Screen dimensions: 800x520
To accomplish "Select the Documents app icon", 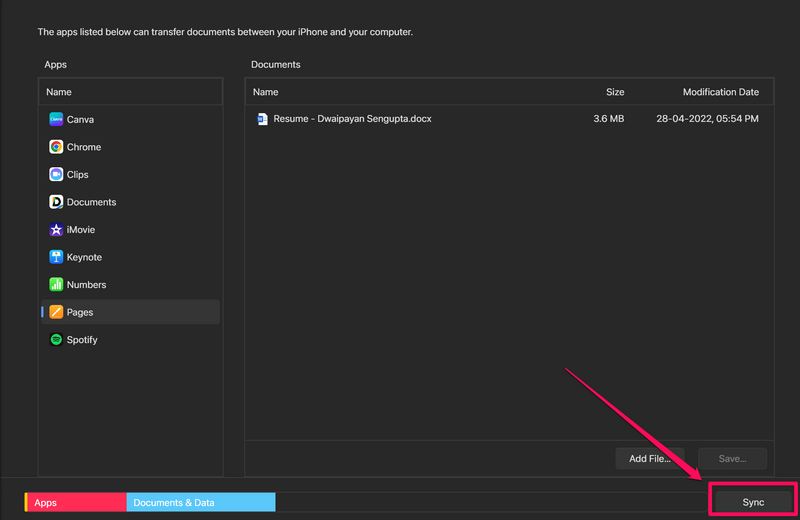I will coord(57,202).
